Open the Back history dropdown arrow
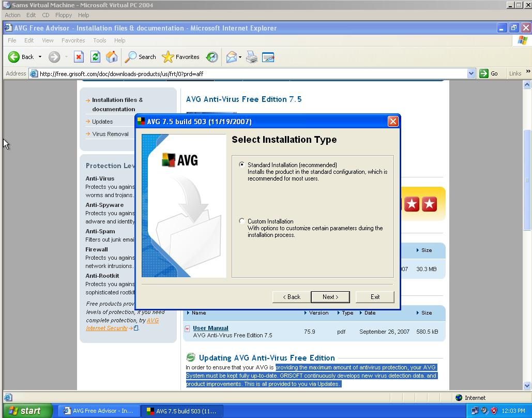 40,57
